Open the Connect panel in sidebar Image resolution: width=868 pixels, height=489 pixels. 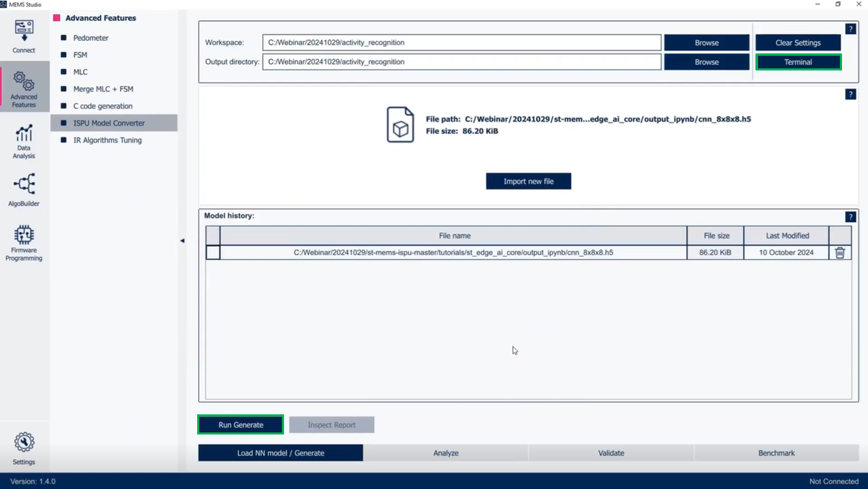tap(23, 36)
